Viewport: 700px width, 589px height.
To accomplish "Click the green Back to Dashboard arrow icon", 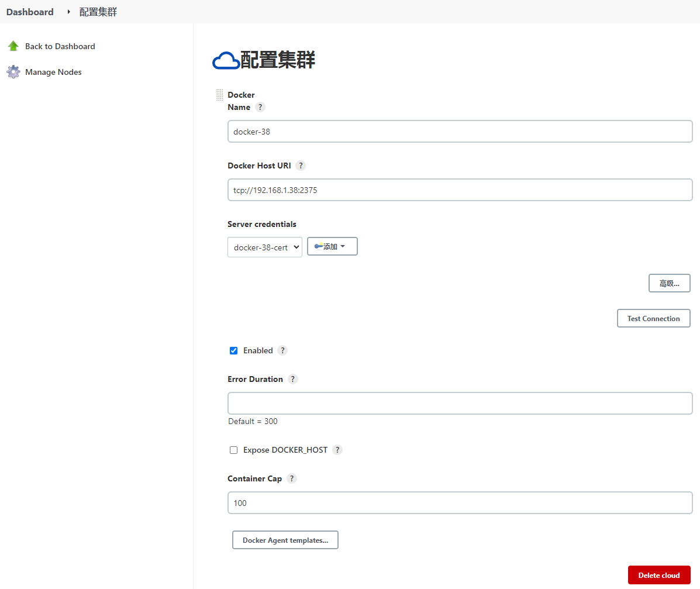I will pyautogui.click(x=13, y=46).
